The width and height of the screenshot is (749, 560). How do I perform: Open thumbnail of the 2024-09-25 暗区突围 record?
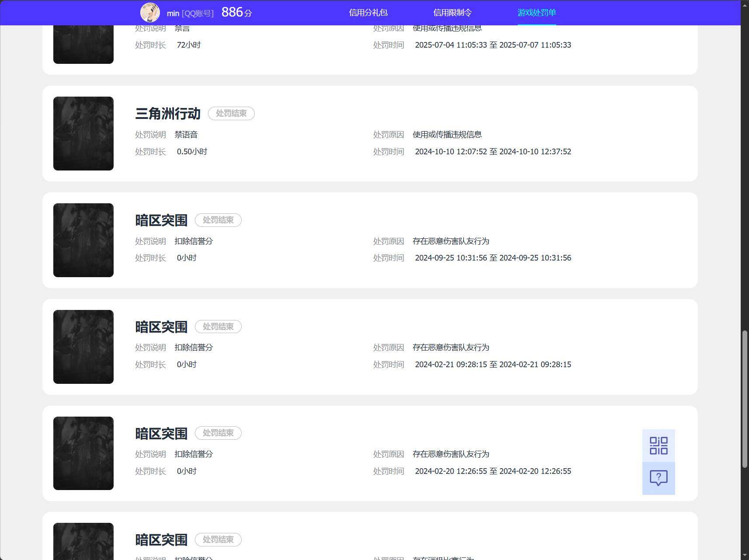coord(83,240)
